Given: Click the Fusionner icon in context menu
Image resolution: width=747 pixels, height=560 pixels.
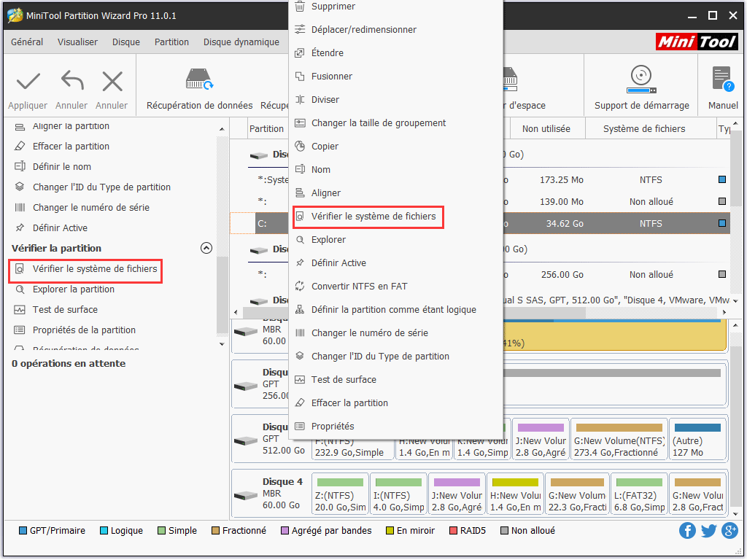Looking at the screenshot, I should pyautogui.click(x=300, y=76).
